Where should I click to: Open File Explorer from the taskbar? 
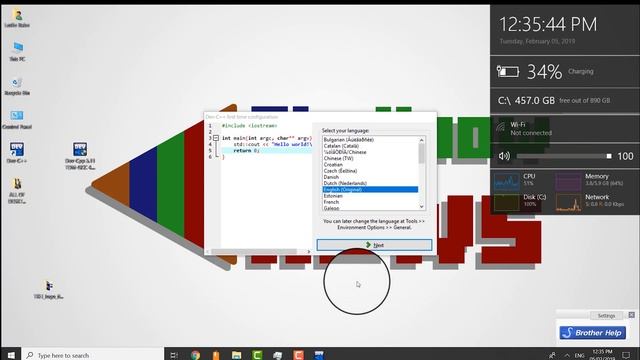(x=237, y=355)
